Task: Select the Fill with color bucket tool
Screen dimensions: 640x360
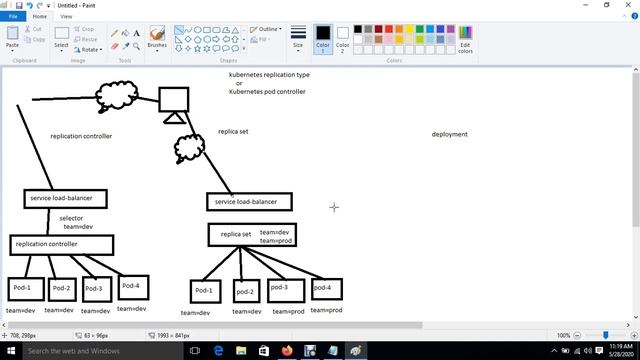Action: click(x=126, y=33)
